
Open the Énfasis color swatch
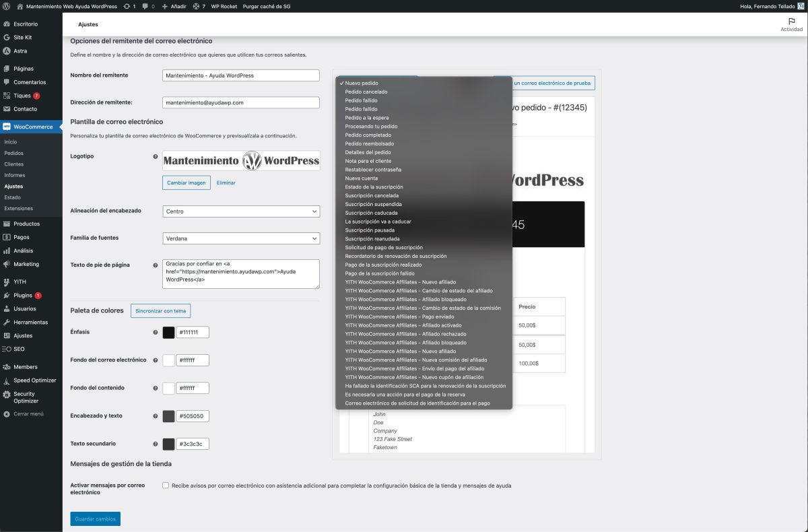click(x=168, y=332)
